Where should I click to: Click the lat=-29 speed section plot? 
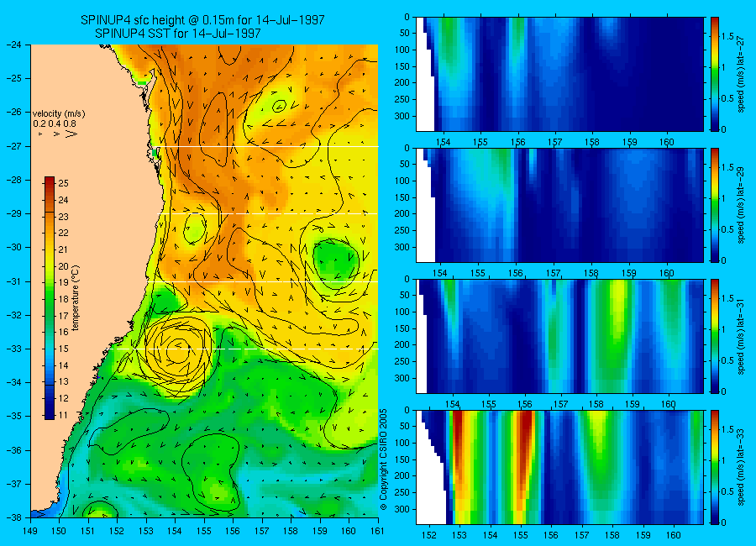click(x=559, y=205)
